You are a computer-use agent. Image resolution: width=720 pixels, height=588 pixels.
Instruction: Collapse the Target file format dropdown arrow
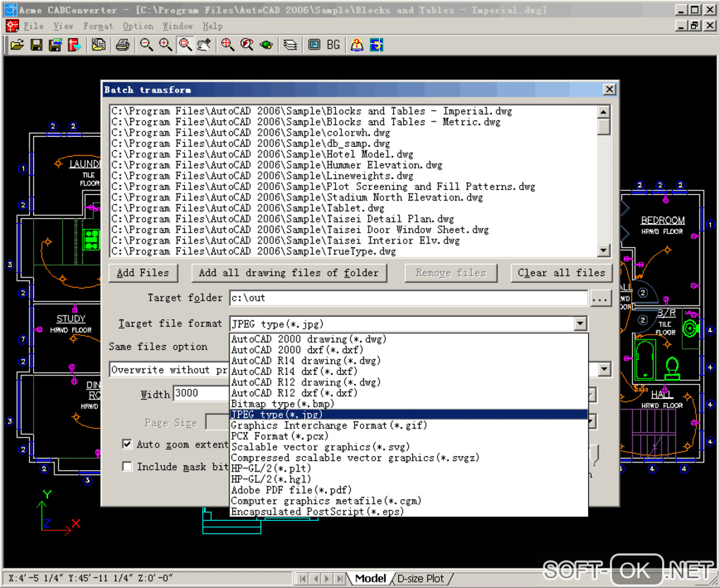[580, 323]
